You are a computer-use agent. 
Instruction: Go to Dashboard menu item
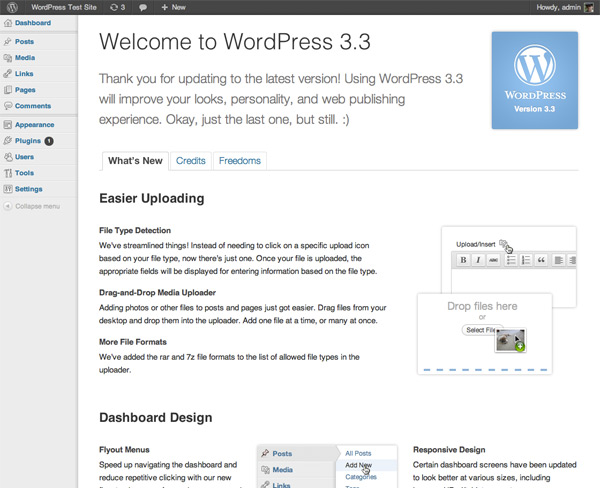pos(33,23)
